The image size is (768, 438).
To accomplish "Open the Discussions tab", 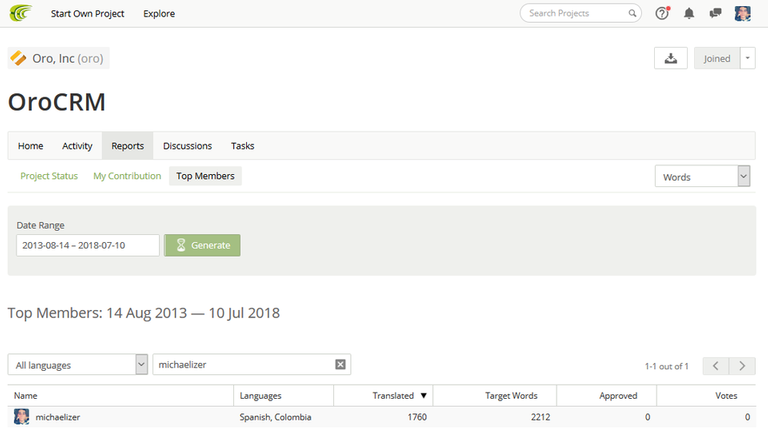I will [x=187, y=146].
